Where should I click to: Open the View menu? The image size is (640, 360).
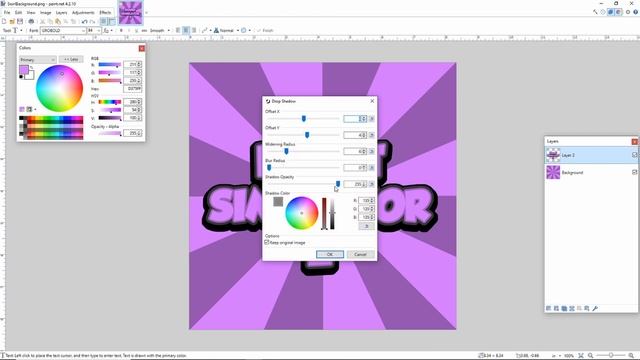pos(31,13)
